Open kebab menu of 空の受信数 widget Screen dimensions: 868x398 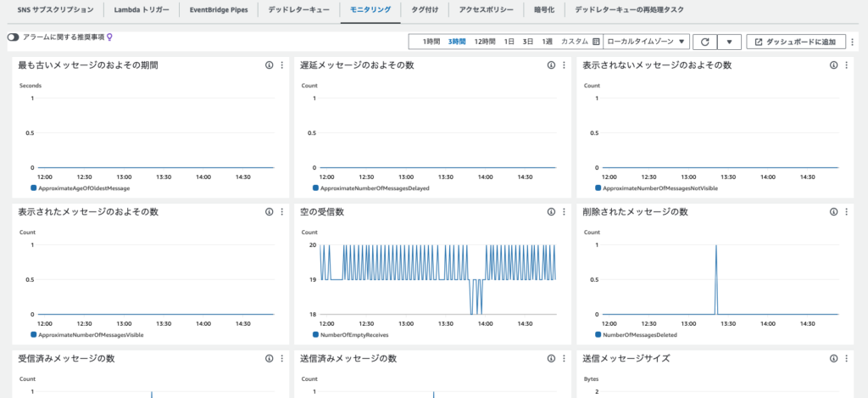point(564,212)
